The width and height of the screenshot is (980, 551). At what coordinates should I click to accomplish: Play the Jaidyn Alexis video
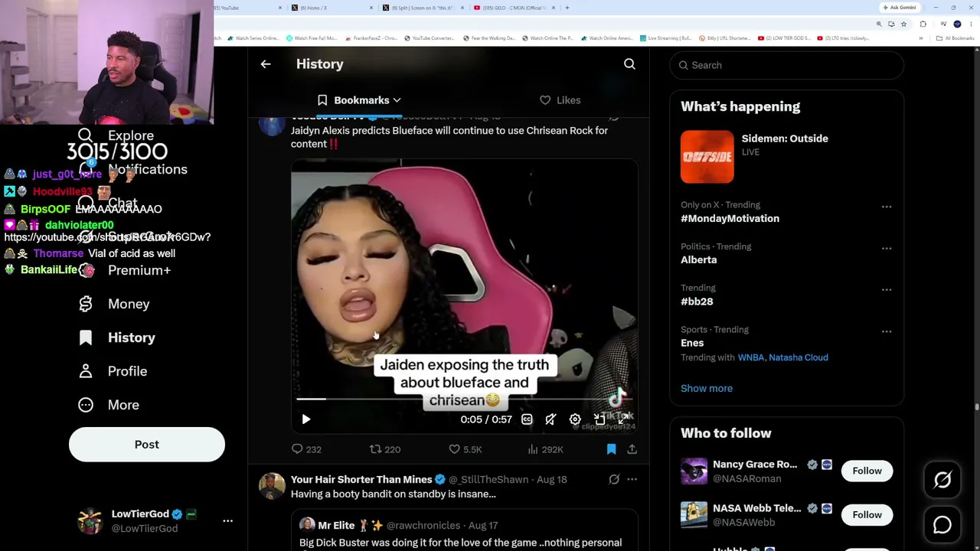[x=306, y=419]
